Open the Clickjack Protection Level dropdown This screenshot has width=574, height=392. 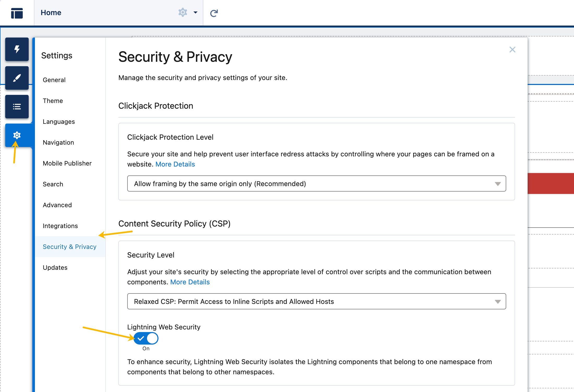click(x=316, y=183)
